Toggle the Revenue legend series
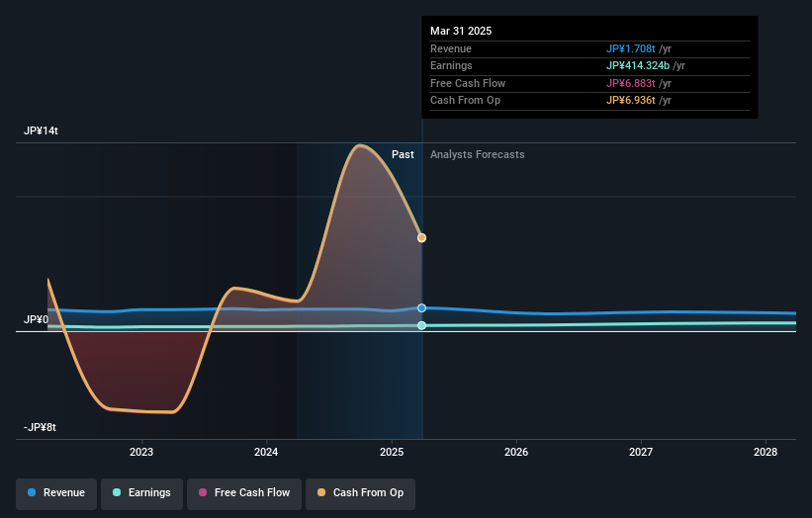The image size is (812, 518). [56, 493]
